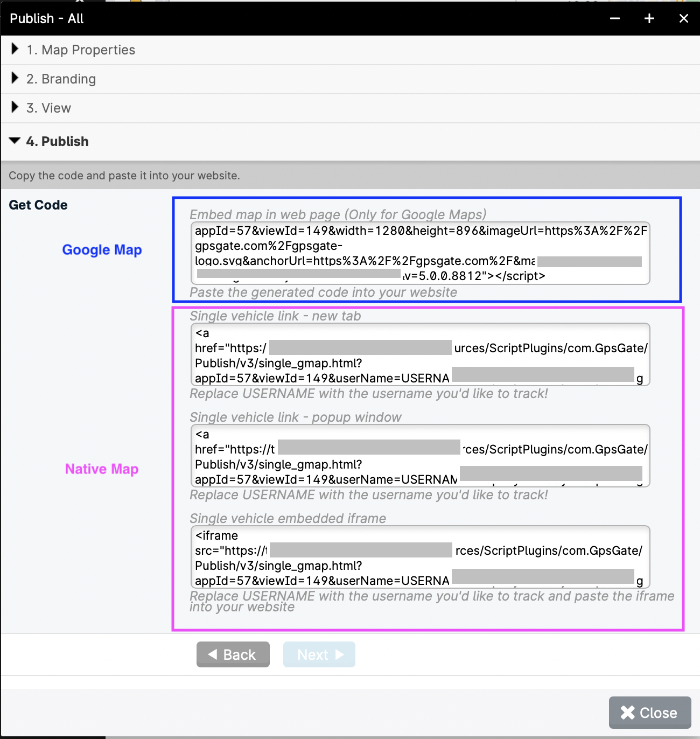Click the 'Single vehicle link - popup window' label

pos(296,417)
